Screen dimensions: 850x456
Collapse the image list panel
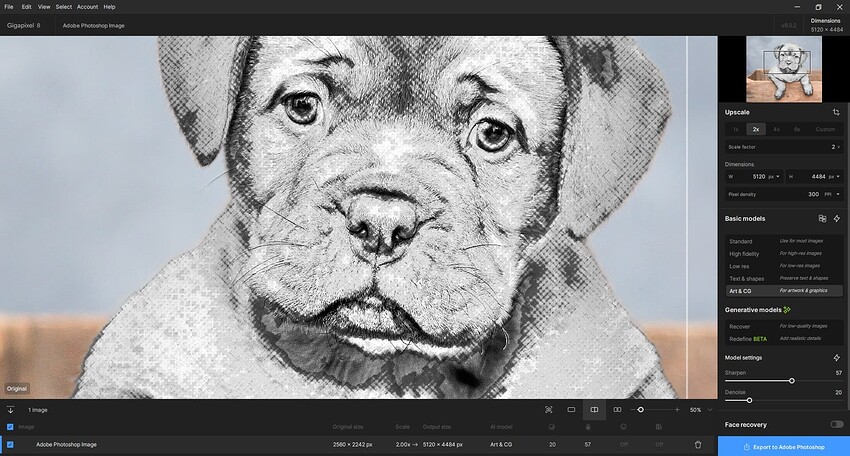tap(10, 409)
